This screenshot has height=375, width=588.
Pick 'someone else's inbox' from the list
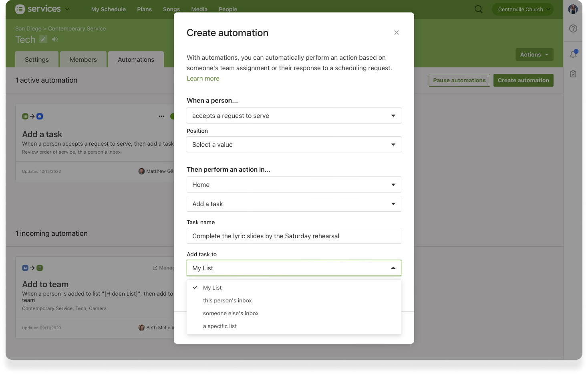coord(231,313)
